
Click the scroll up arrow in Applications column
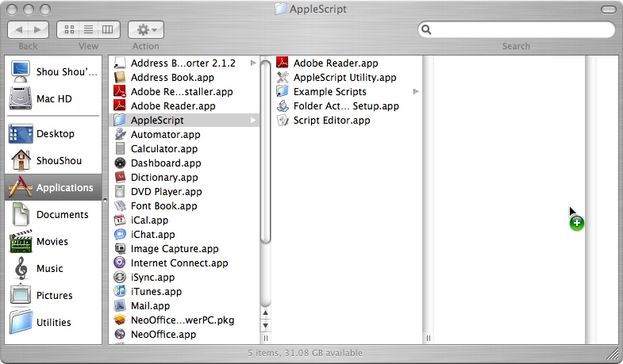pyautogui.click(x=265, y=313)
